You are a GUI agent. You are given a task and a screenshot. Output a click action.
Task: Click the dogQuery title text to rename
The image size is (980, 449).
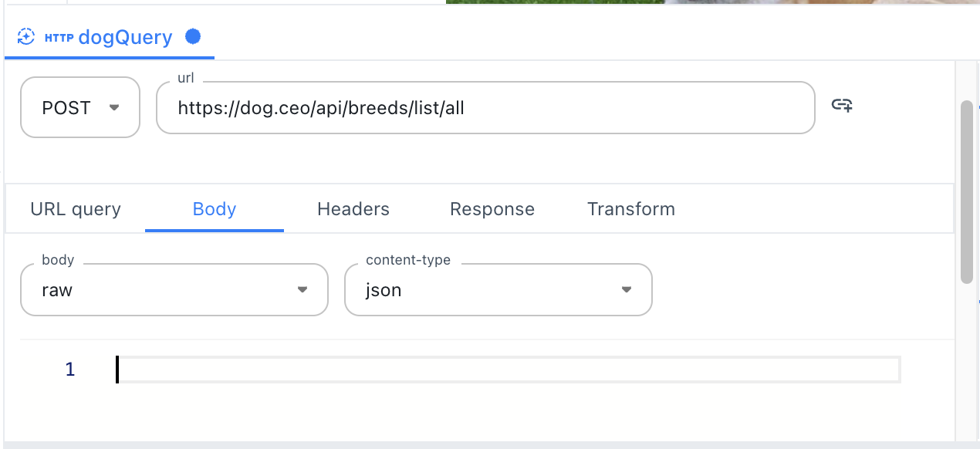click(x=127, y=36)
